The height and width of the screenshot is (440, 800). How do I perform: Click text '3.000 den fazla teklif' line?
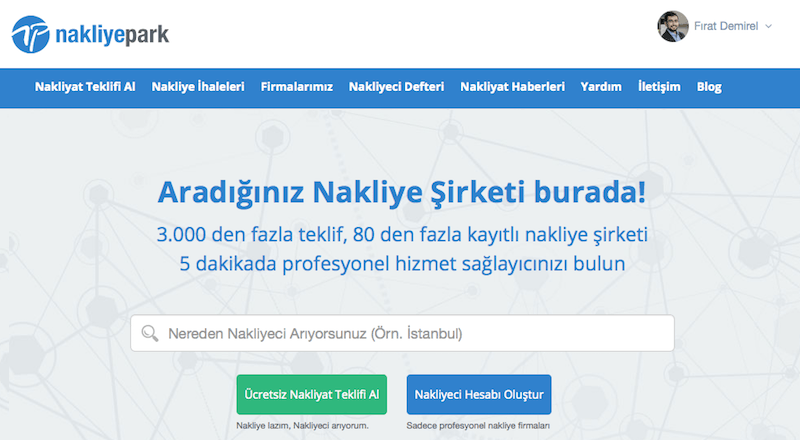(402, 234)
